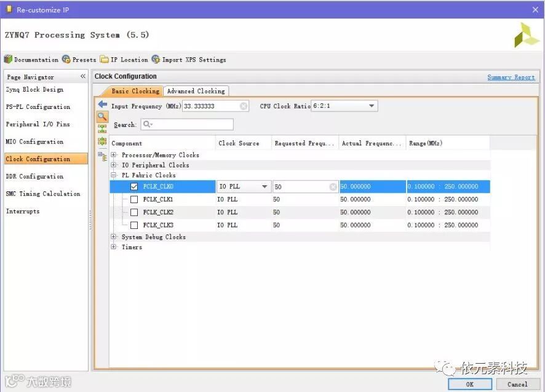Click the OK button
The width and height of the screenshot is (545, 392).
pyautogui.click(x=470, y=384)
